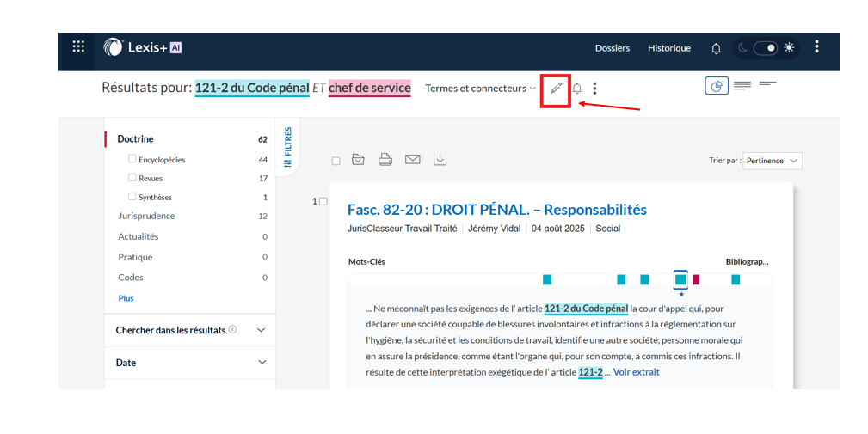
Task: Expand the Date filter section
Action: pos(262,363)
